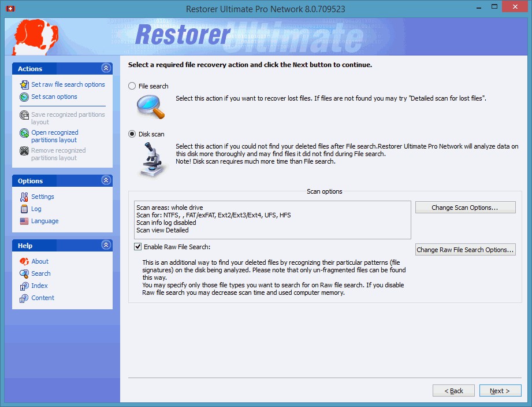The image size is (532, 407).
Task: Maximize the Restorer Ultimate window
Action: [x=494, y=7]
